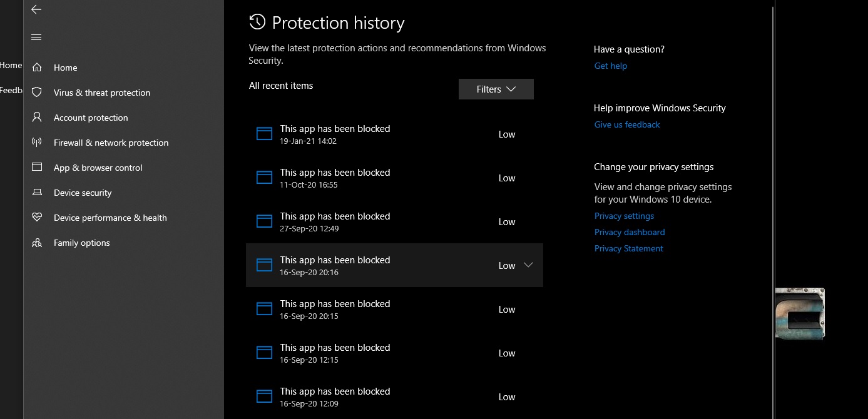
Task: Open Device performance & health page
Action: (123, 218)
